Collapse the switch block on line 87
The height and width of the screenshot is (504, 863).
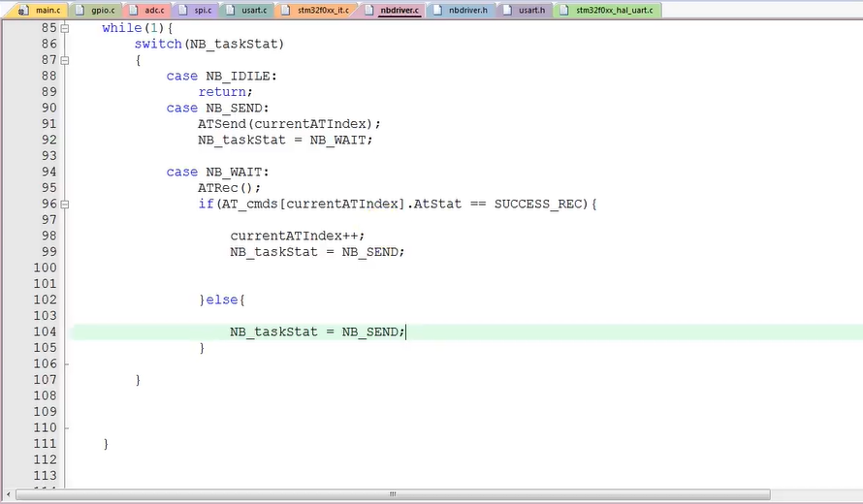coord(65,60)
